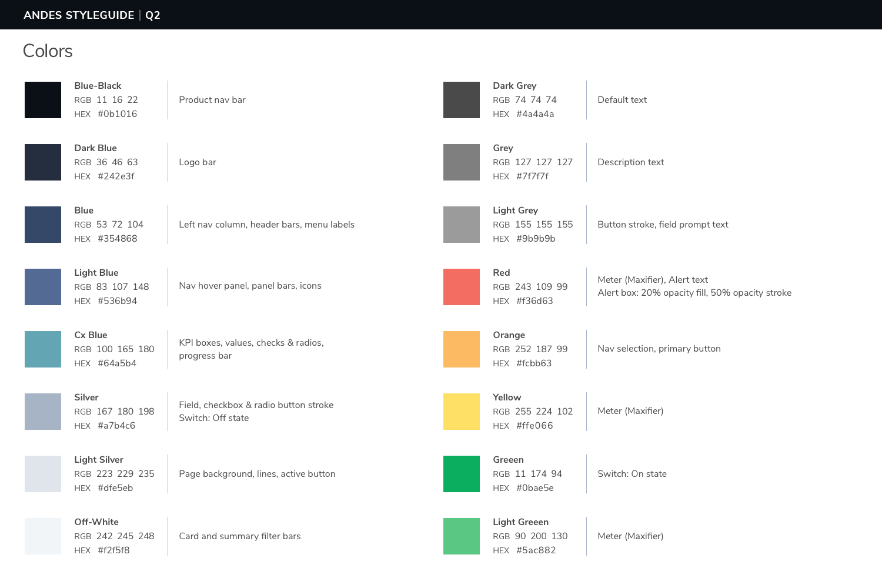Image resolution: width=882 pixels, height=588 pixels.
Task: Click the Light Blue color swatch
Action: [43, 287]
